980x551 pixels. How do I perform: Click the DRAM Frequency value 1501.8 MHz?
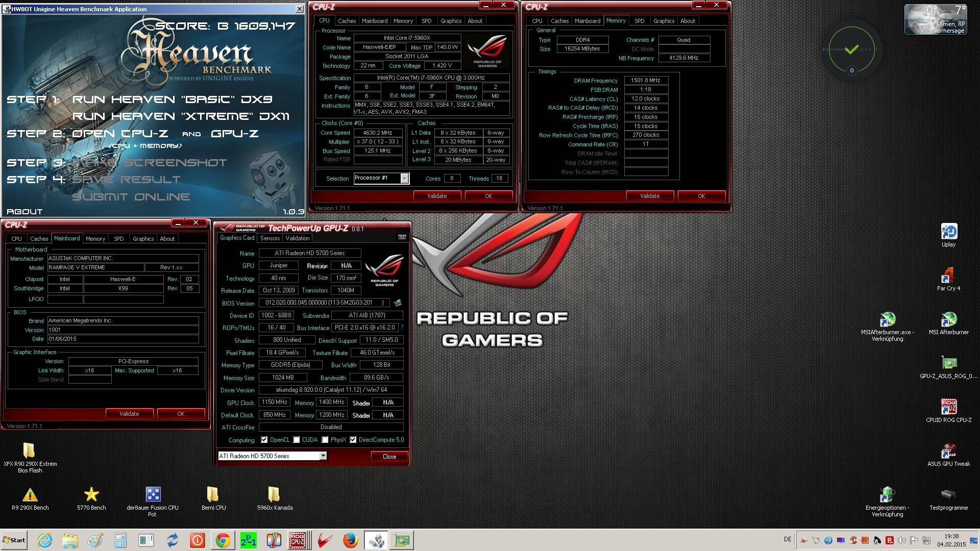(646, 80)
